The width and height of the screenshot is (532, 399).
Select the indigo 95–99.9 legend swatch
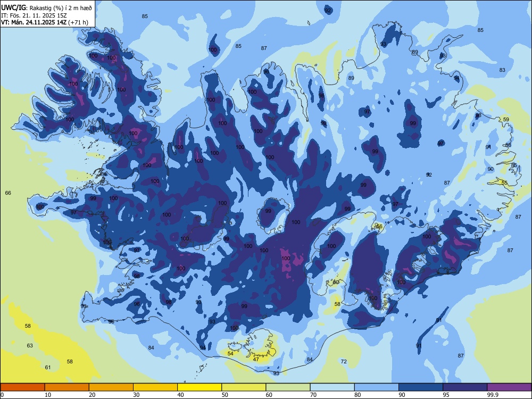pyautogui.click(x=465, y=387)
